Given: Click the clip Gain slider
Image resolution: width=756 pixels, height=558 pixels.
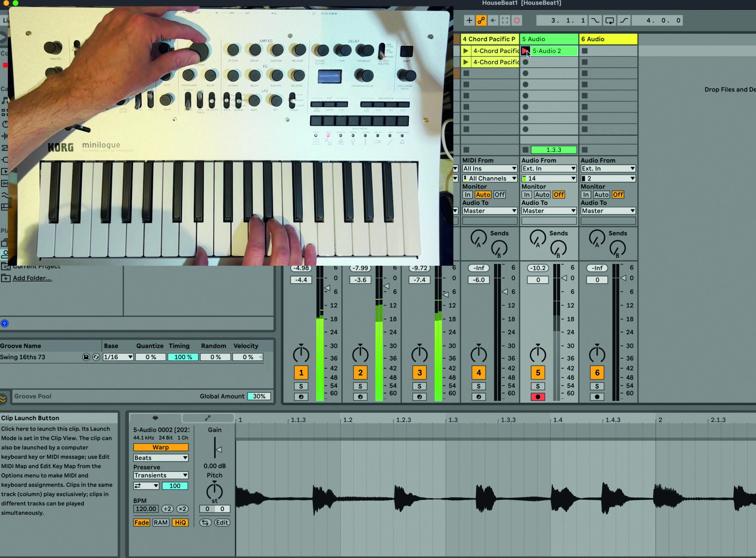Looking at the screenshot, I should point(215,448).
